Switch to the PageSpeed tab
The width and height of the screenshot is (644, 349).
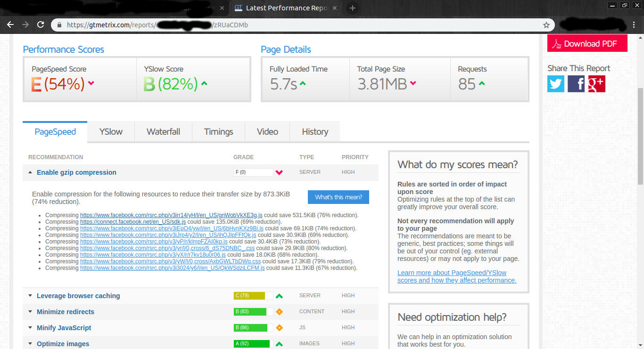55,132
